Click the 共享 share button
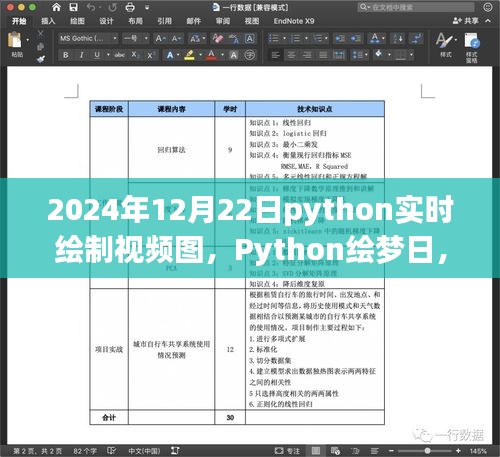The width and height of the screenshot is (500, 457). pos(466,21)
